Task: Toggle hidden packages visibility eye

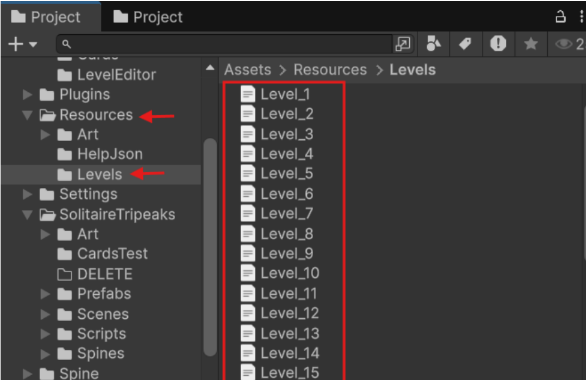Action: coord(569,44)
